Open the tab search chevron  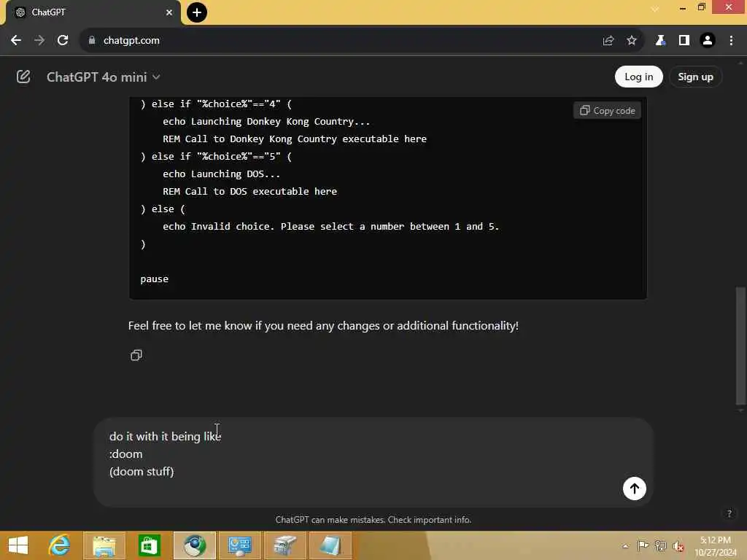655,9
